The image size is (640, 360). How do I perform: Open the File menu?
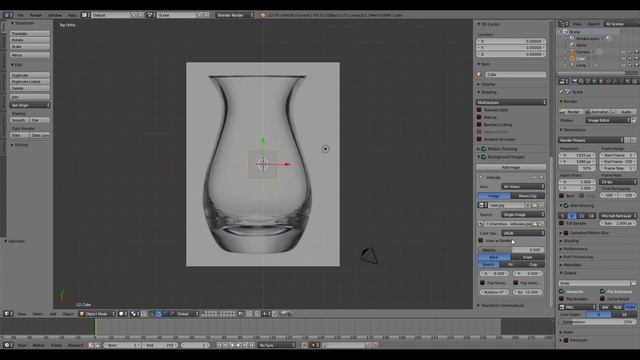20,15
